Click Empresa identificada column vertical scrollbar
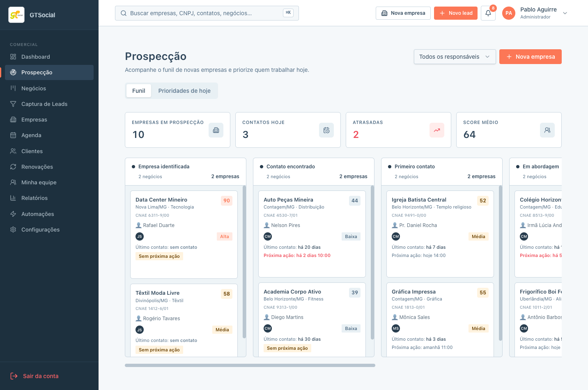The width and height of the screenshot is (588, 390). tap(244, 262)
